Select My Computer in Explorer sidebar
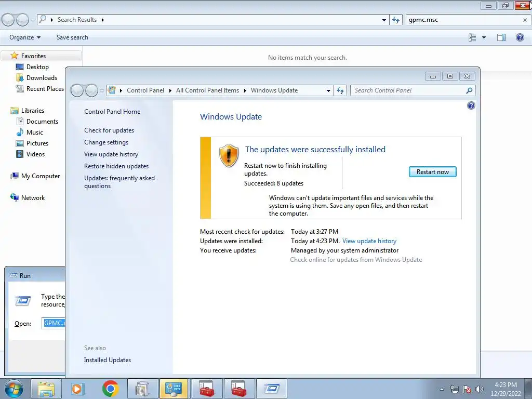Viewport: 532px width, 399px height. 41,176
